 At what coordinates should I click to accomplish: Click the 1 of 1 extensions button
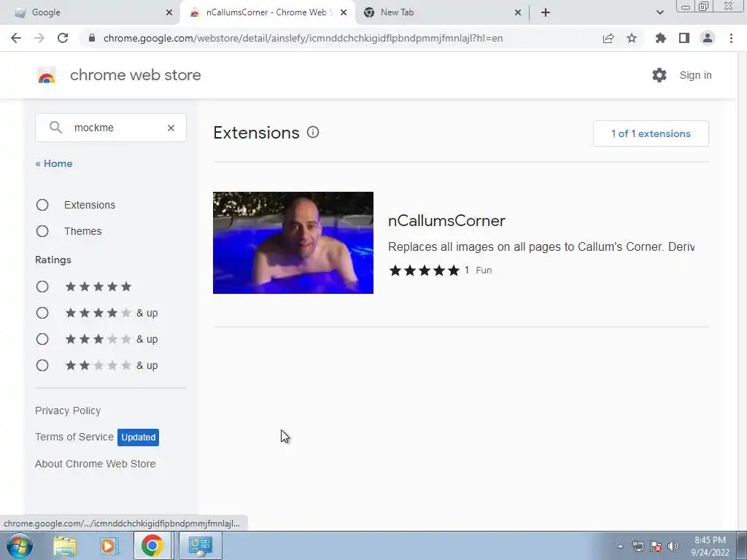651,133
